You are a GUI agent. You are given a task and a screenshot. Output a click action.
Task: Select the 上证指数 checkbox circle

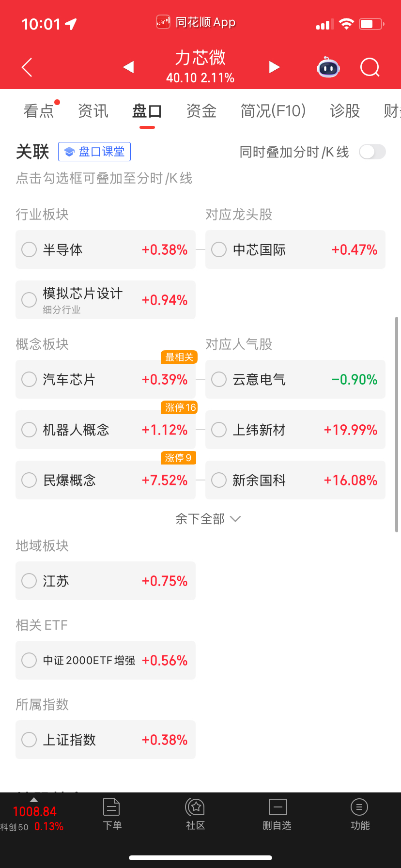coord(29,740)
